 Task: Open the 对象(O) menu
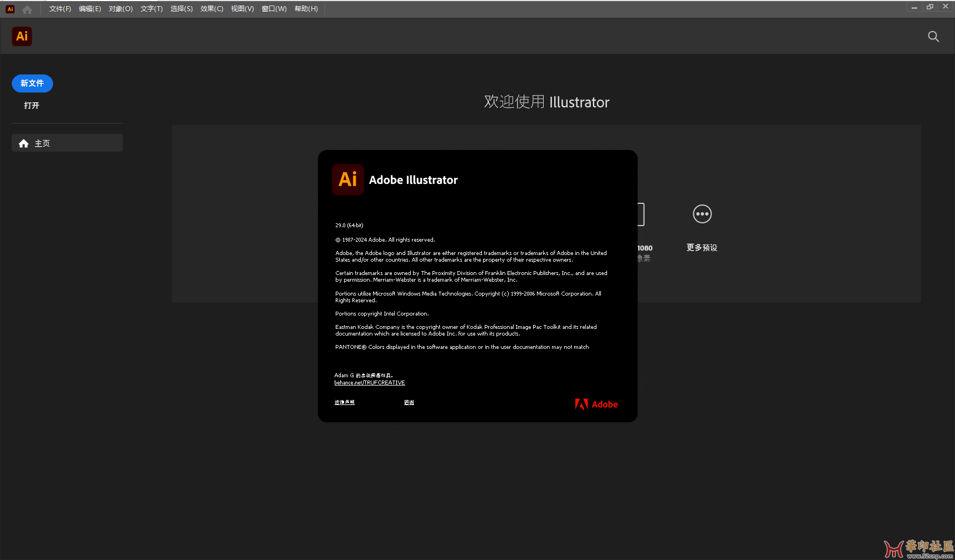tap(121, 9)
